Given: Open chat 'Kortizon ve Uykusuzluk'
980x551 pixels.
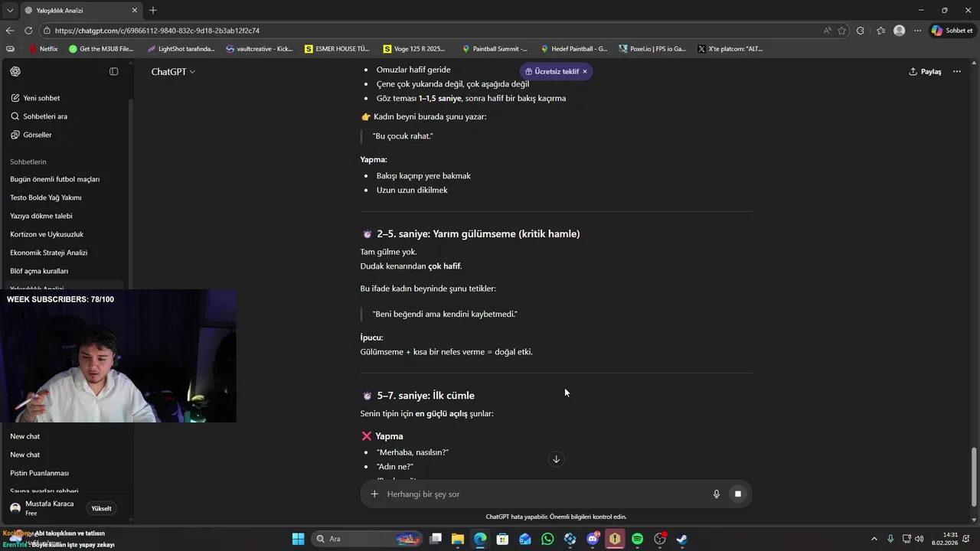Looking at the screenshot, I should 47,234.
